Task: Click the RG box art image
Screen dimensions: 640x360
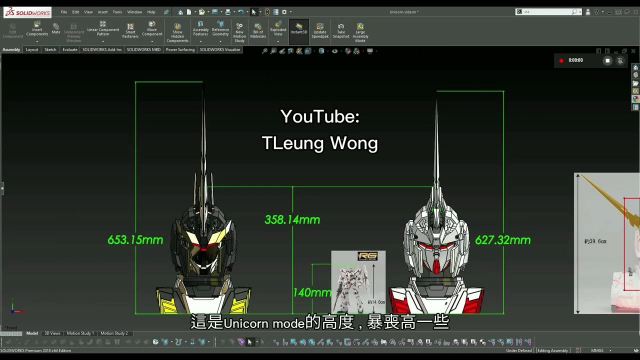Action: (358, 282)
